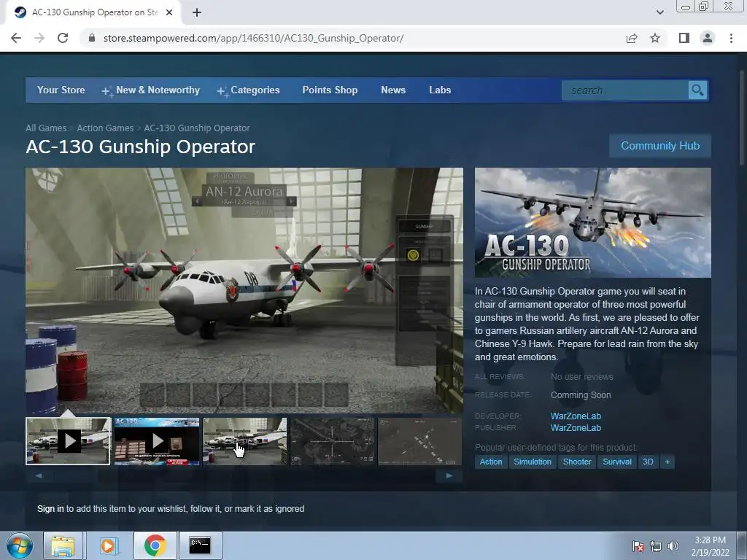
Task: Open the Windows Start menu
Action: tap(19, 545)
